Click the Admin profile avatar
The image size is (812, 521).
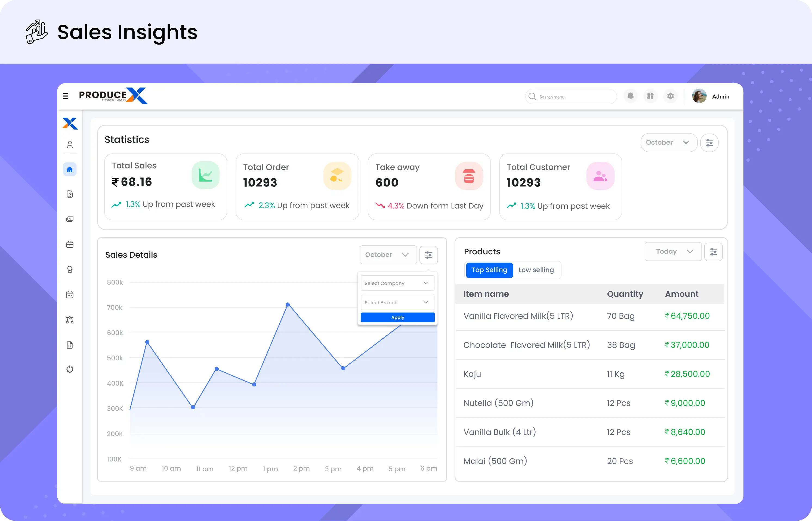(x=699, y=96)
